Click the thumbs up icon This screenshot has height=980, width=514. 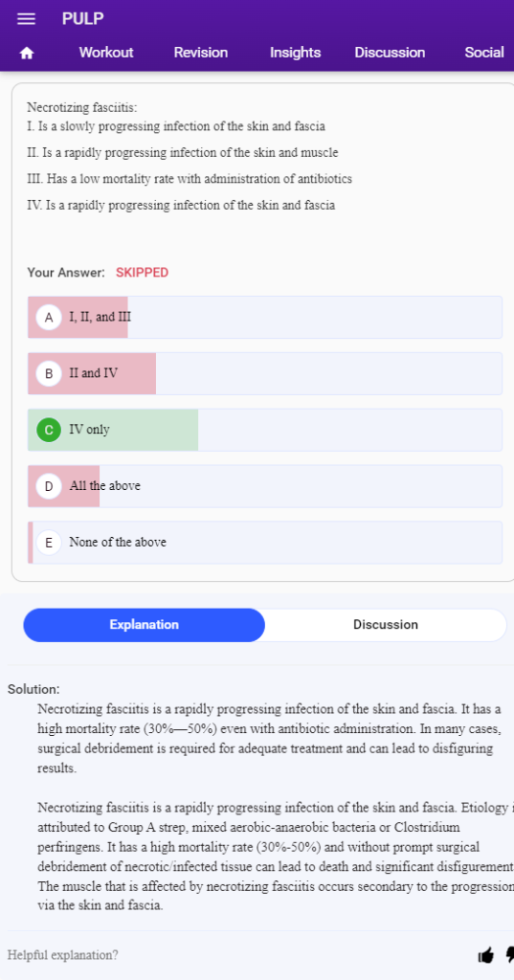point(485,954)
